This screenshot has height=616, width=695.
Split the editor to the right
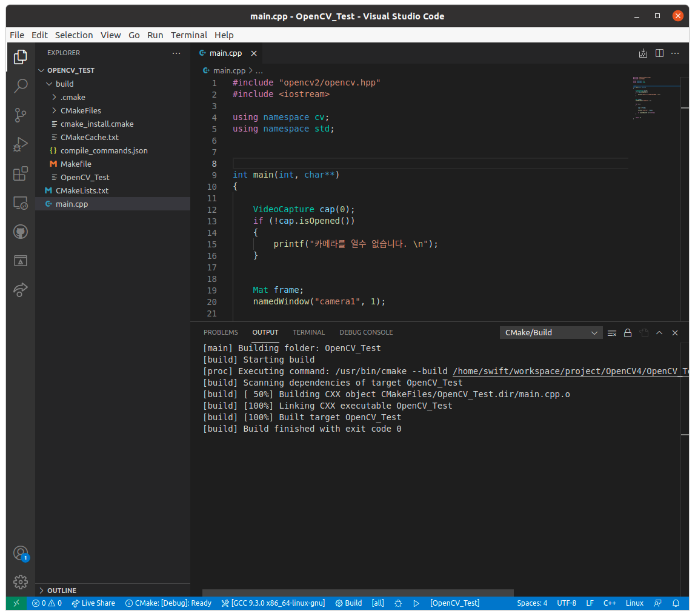coord(659,53)
